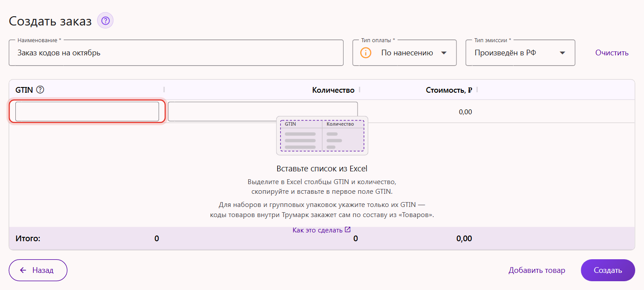Viewport: 644px width, 290px height.
Task: Click the Стоимость, ₽ column header
Action: pyautogui.click(x=449, y=90)
